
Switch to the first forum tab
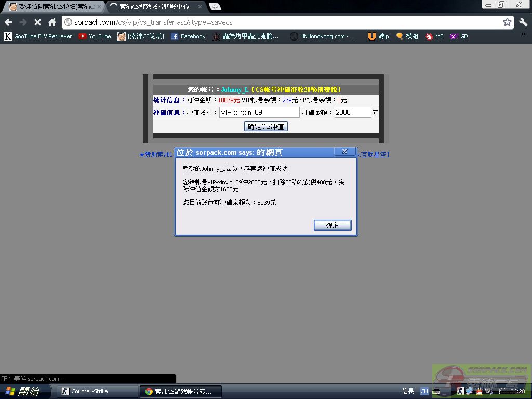(x=52, y=7)
